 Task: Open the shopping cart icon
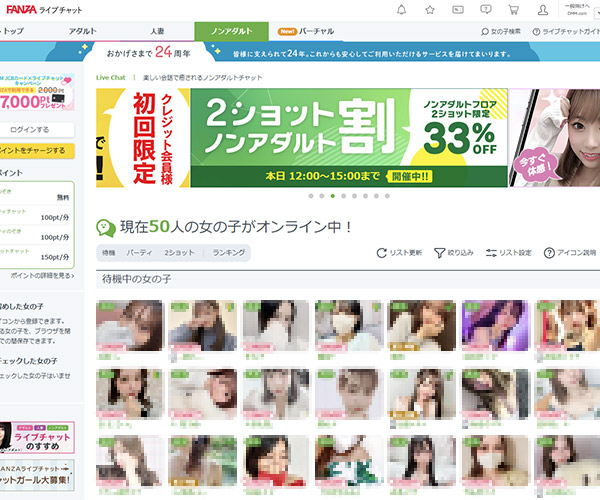coord(514,10)
